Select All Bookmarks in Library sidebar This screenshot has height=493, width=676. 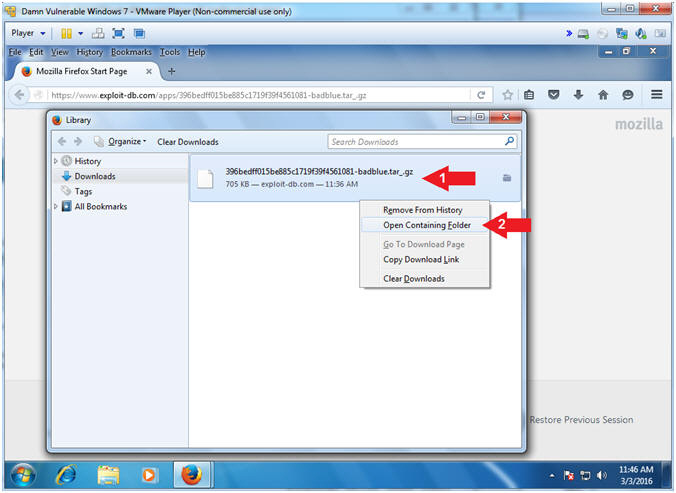[x=100, y=206]
